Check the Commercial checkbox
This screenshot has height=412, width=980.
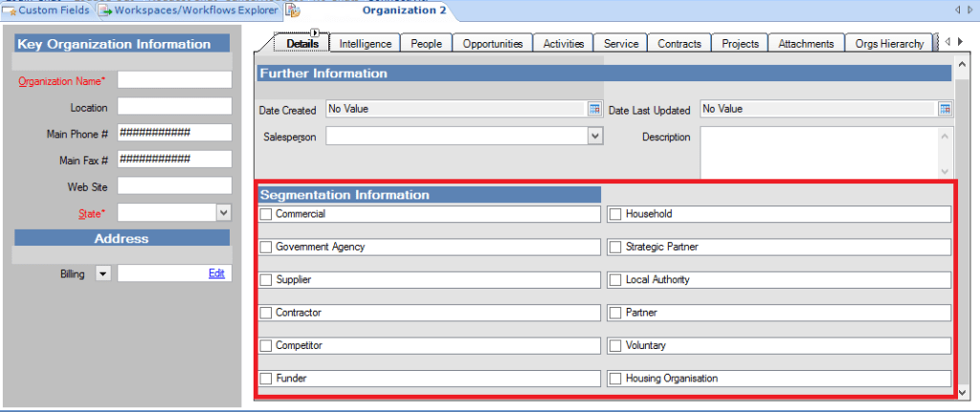pos(266,214)
